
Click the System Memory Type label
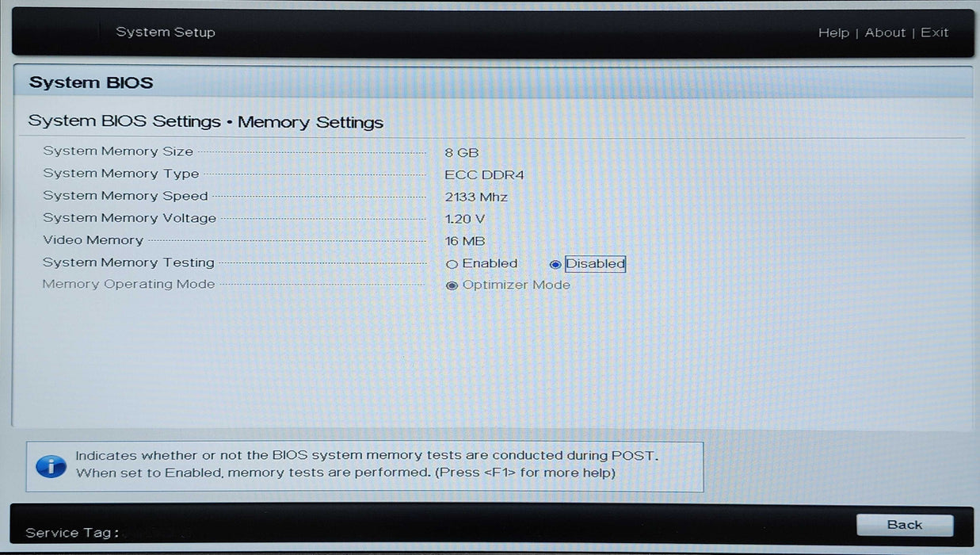point(120,174)
